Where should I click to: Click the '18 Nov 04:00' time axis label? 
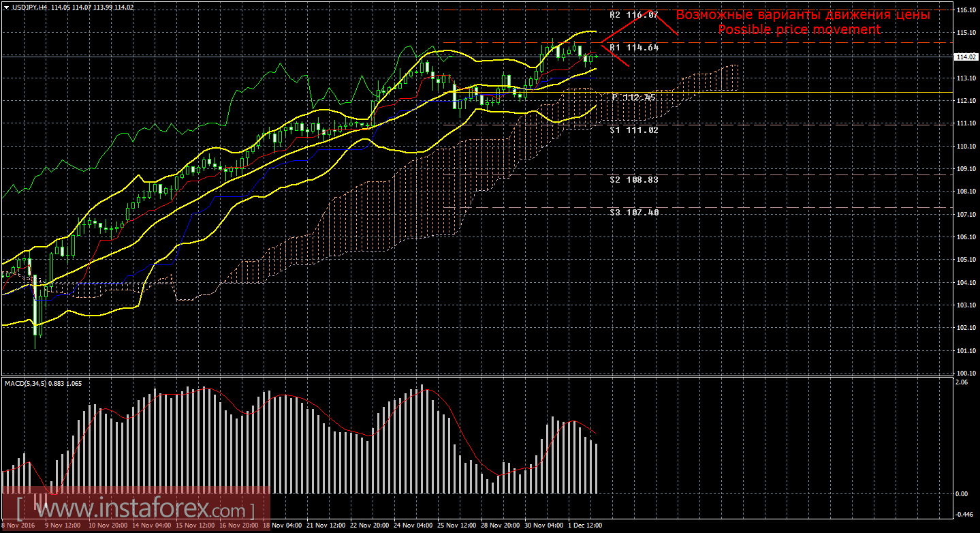tap(282, 526)
